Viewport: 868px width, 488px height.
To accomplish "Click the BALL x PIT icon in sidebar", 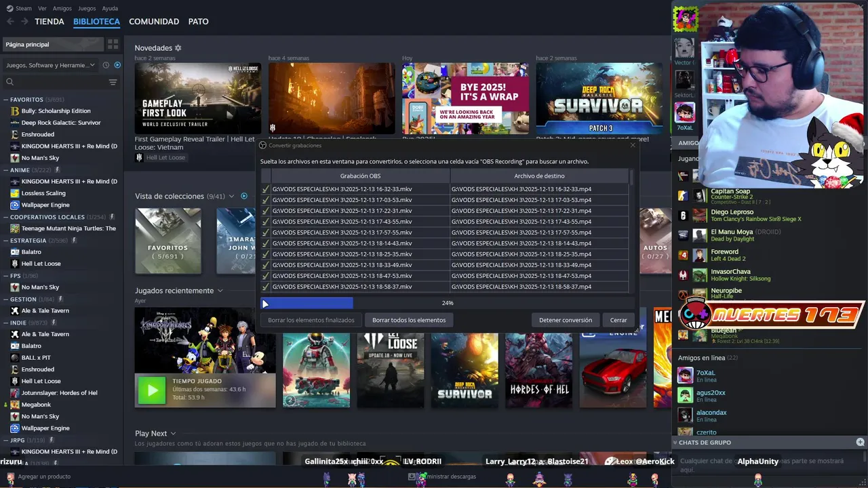I will pyautogui.click(x=15, y=357).
